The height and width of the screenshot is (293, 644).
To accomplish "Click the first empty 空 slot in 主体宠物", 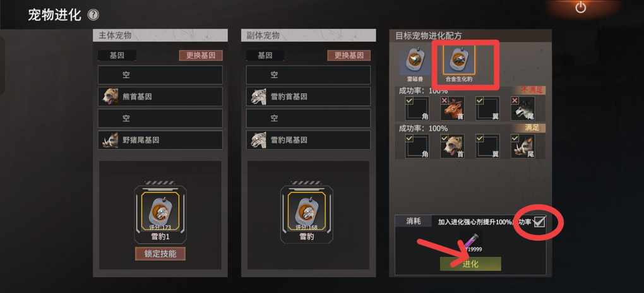I will 160,75.
